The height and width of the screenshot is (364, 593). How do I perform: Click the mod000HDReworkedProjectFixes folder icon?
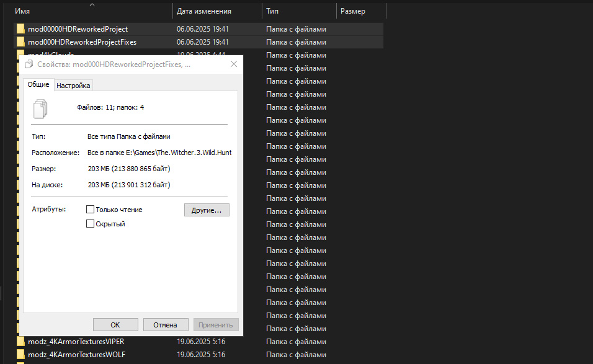20,42
